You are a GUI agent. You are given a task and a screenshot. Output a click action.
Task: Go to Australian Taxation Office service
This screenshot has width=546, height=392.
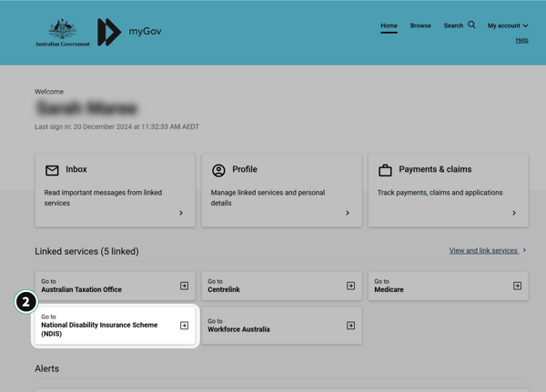115,286
